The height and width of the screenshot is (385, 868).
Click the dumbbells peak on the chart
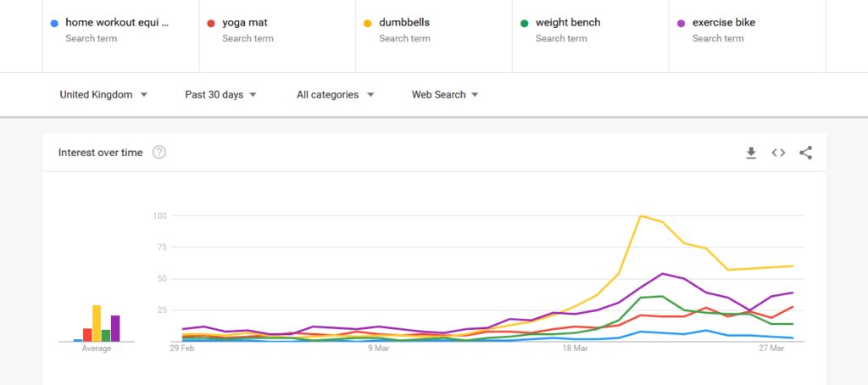pyautogui.click(x=641, y=215)
